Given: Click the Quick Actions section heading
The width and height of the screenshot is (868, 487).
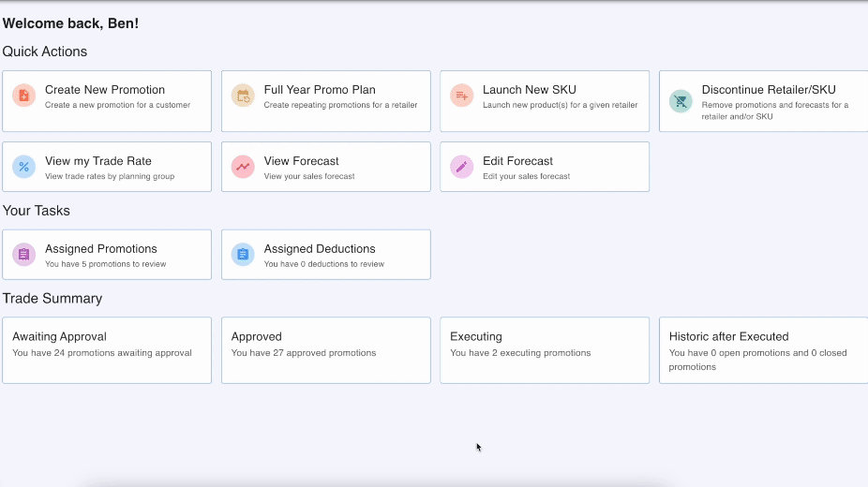Looking at the screenshot, I should click(45, 52).
